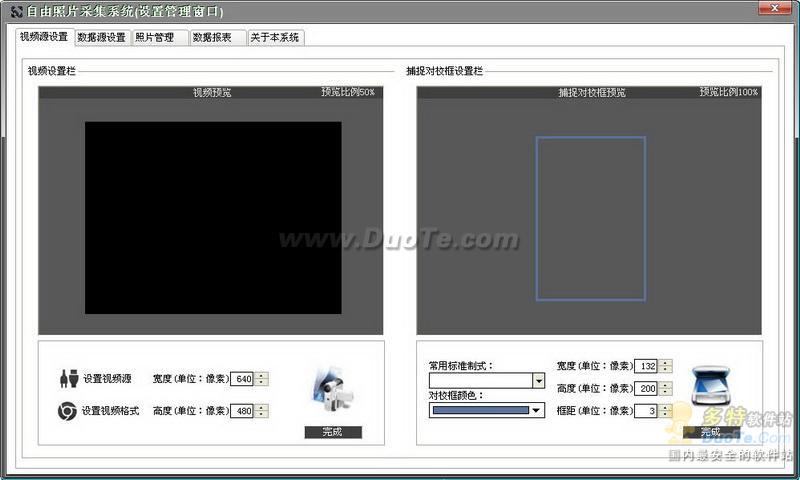Viewport: 800px width, 480px height.
Task: Click the blue calibration frame color swatch
Action: (x=481, y=410)
